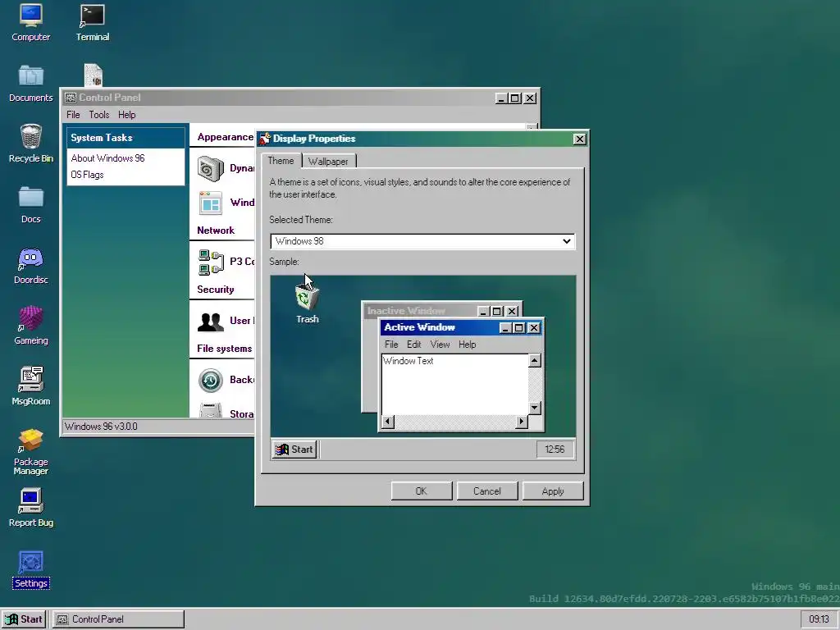
Task: Click the taskbar clock showing 09:13
Action: pos(819,619)
